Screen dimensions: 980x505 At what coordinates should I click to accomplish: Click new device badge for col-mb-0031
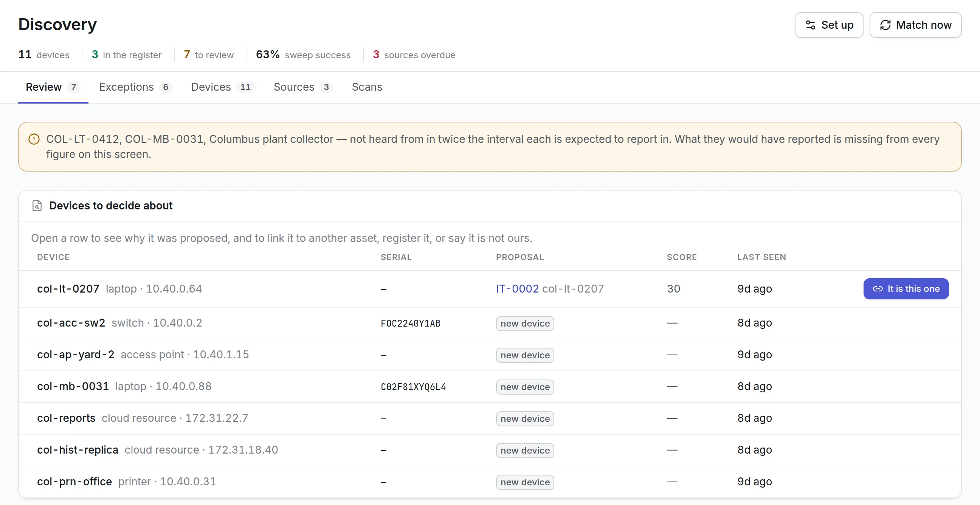[525, 387]
